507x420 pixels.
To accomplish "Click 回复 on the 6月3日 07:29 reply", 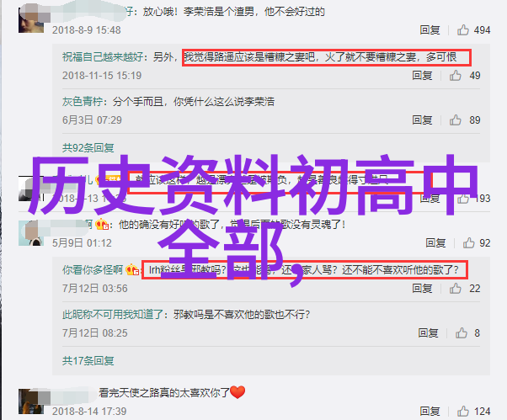I will (422, 120).
